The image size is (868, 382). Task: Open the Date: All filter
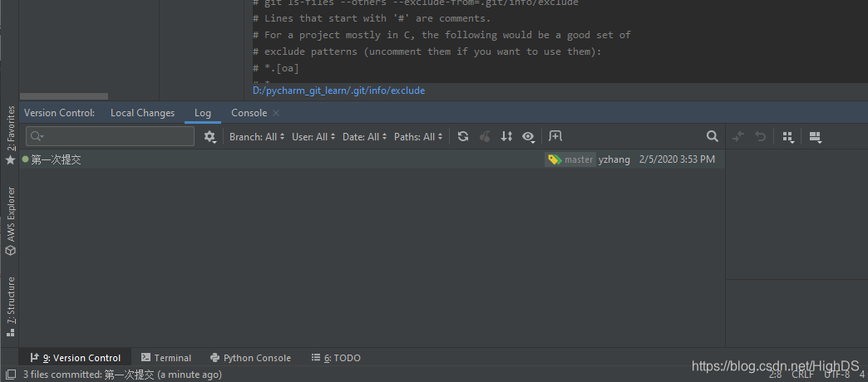(x=364, y=136)
